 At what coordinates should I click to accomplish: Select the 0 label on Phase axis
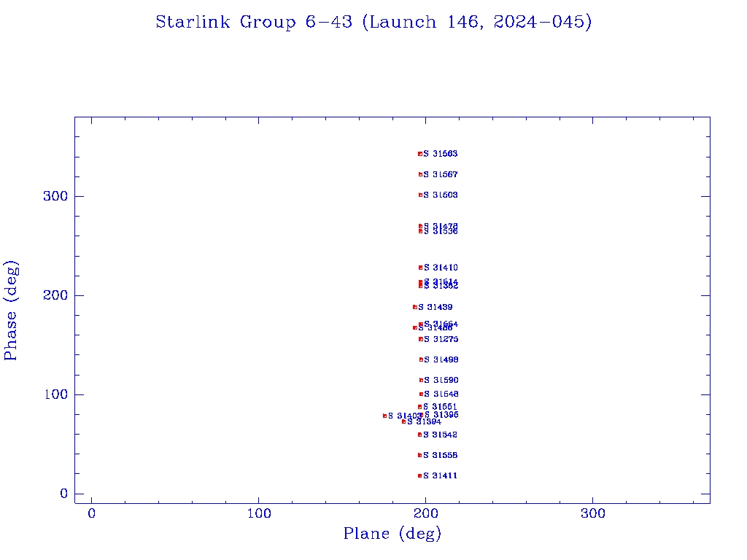click(x=64, y=494)
